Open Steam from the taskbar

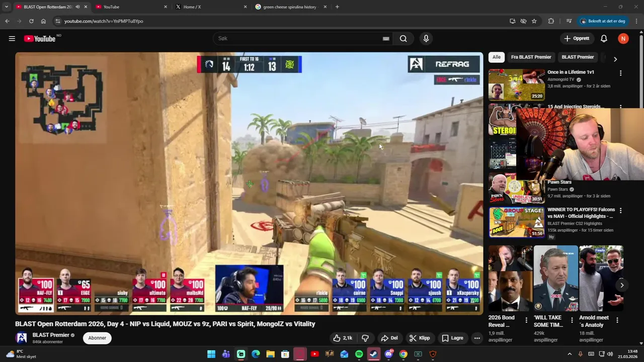coord(374,354)
